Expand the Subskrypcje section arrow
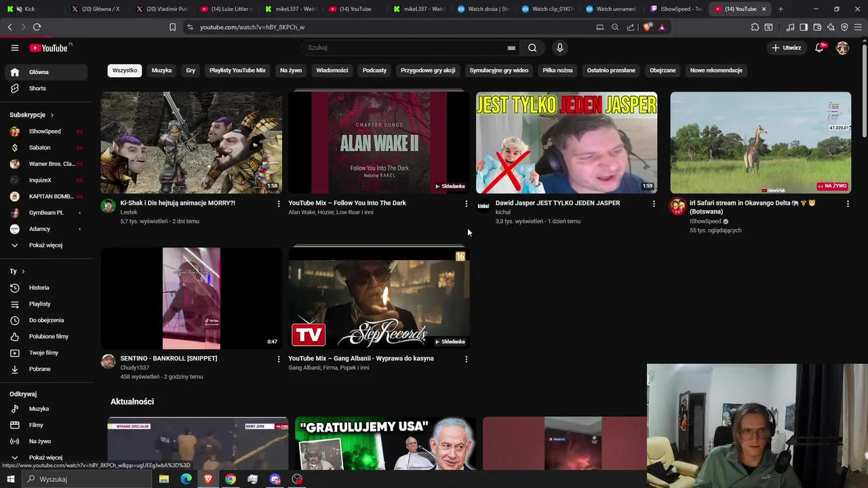 52,115
